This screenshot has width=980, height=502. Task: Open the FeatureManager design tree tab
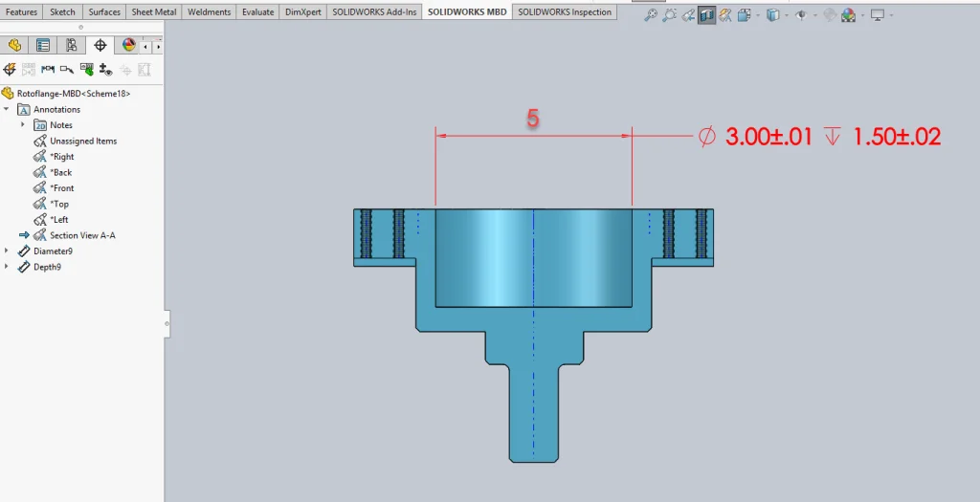click(14, 45)
